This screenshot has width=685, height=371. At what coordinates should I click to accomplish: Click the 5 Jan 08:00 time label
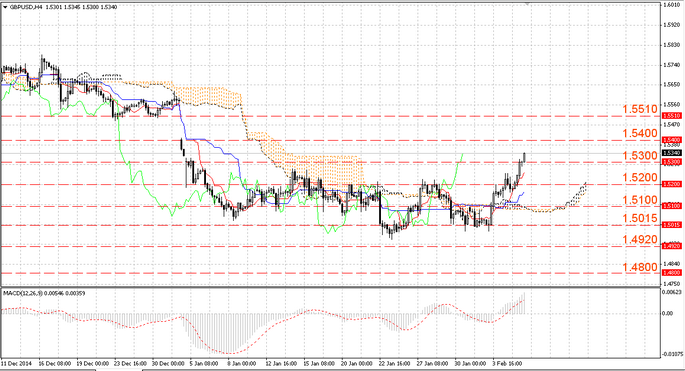(204, 364)
